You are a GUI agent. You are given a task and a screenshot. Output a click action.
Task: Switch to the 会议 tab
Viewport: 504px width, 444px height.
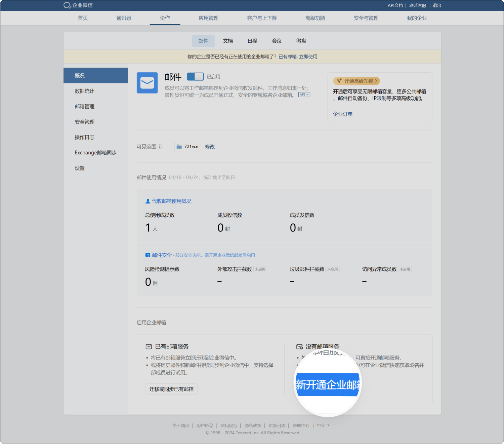tap(277, 41)
